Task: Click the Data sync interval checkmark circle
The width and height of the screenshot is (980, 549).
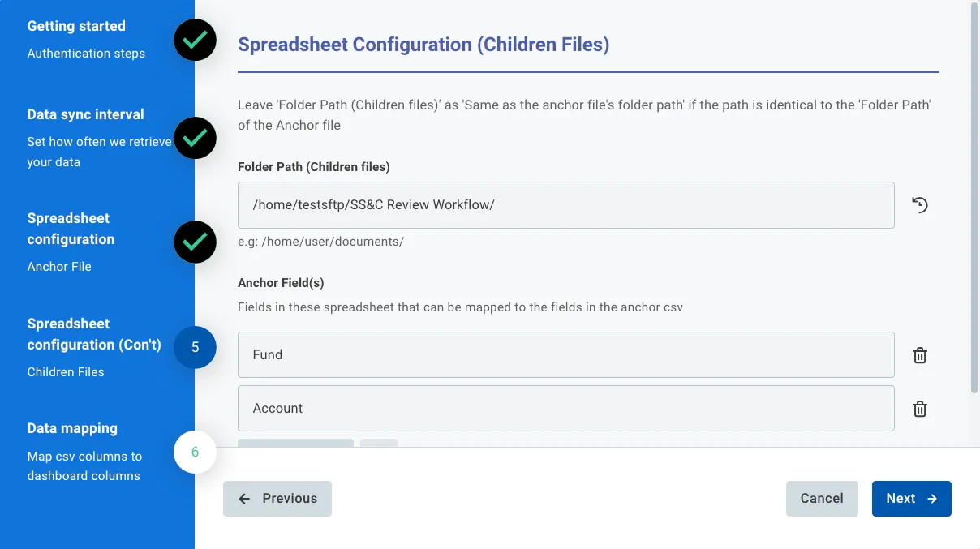Action: click(195, 138)
